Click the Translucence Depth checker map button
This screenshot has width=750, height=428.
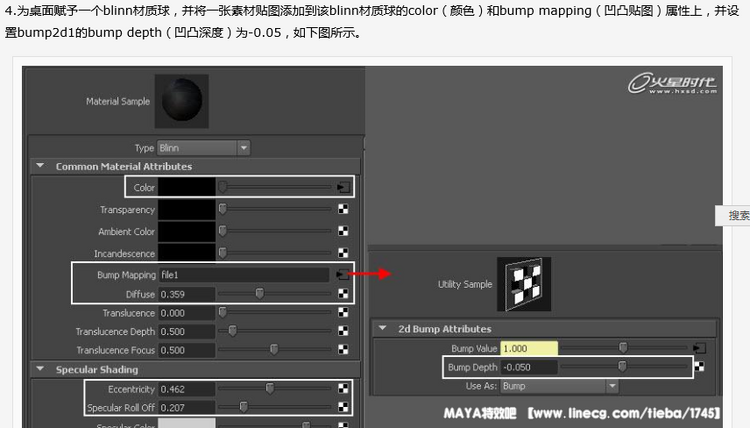point(343,331)
